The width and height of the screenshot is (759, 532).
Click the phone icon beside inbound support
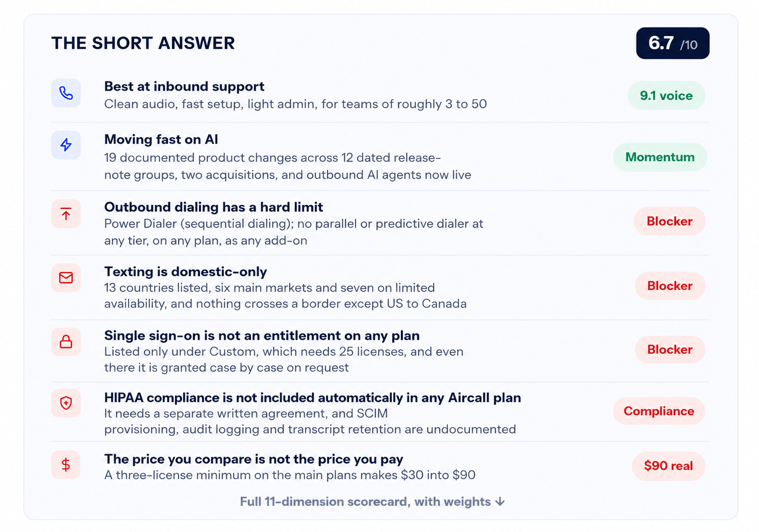click(66, 93)
